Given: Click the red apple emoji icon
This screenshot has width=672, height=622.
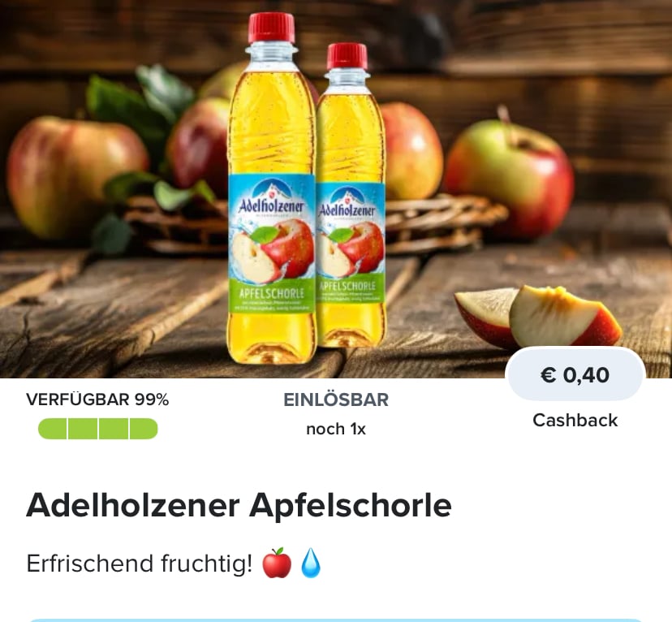Looking at the screenshot, I should [277, 563].
